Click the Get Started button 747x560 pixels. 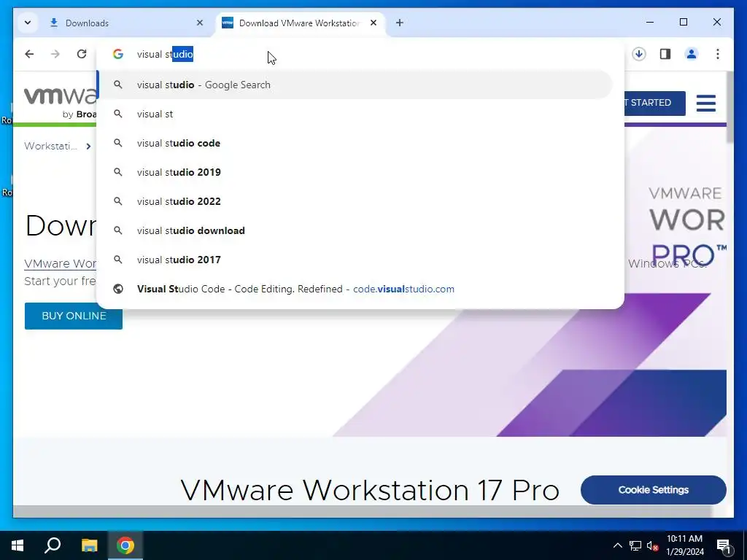[654, 103]
